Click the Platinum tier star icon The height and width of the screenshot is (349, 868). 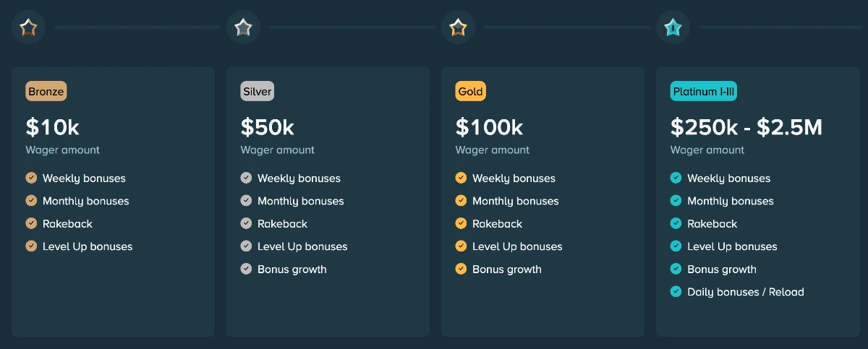coord(673,27)
